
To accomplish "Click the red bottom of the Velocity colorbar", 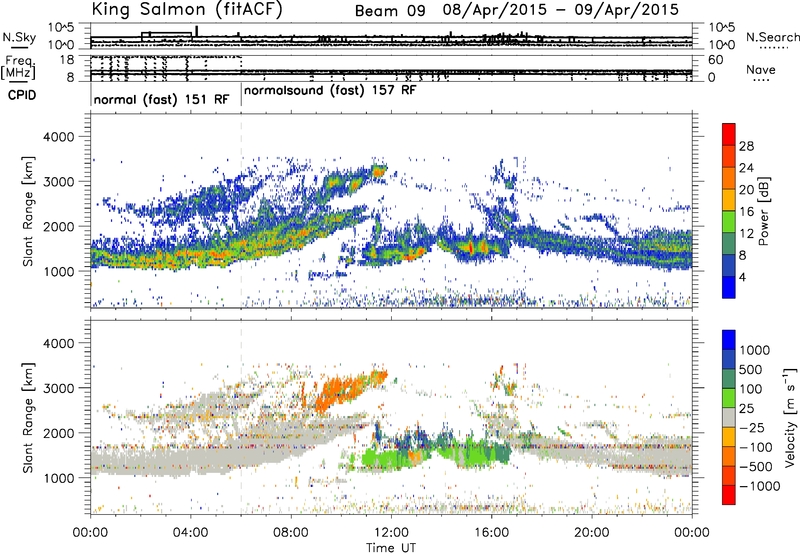I will point(729,495).
